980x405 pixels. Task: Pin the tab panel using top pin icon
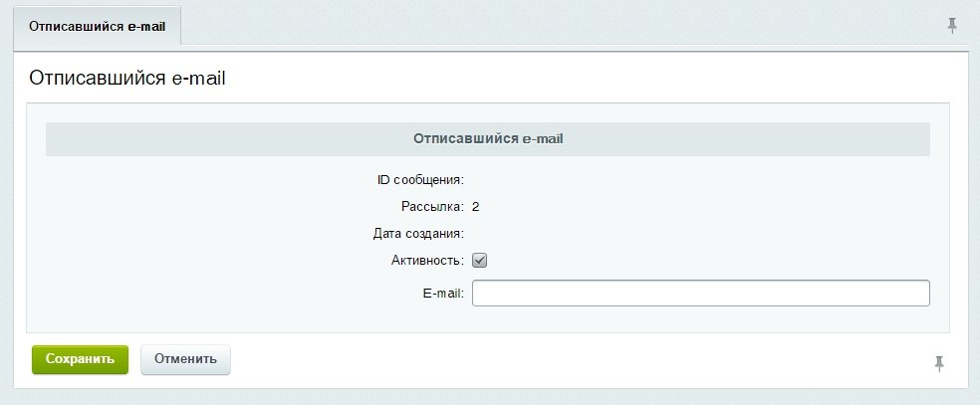952,26
